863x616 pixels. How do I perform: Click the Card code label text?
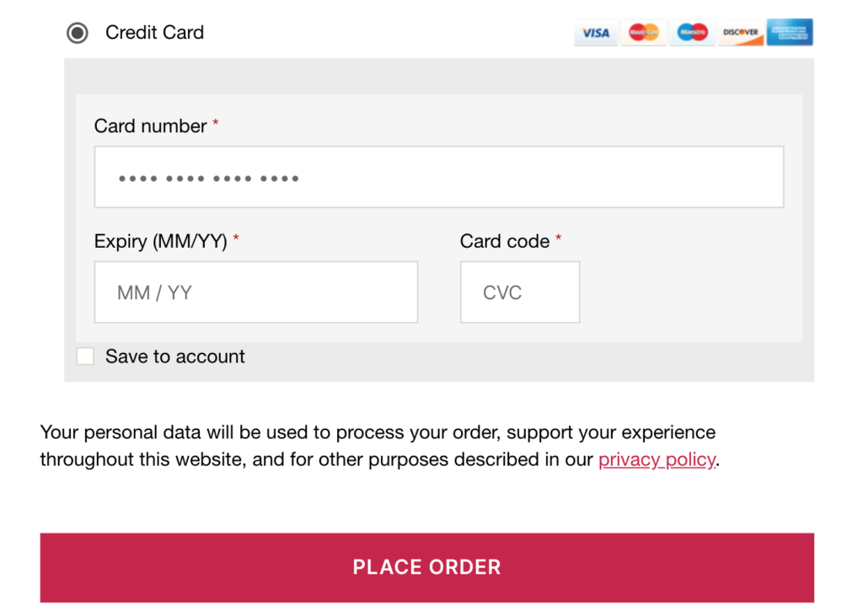505,241
